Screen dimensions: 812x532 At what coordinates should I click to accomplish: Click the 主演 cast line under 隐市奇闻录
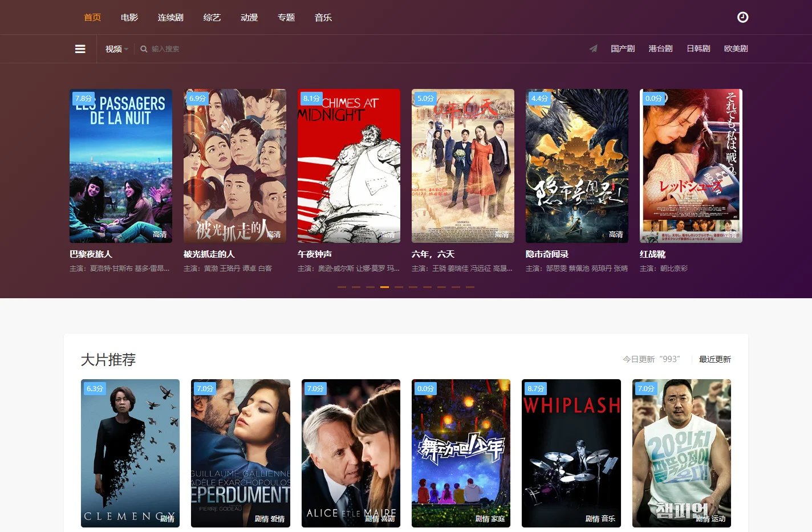pos(576,269)
